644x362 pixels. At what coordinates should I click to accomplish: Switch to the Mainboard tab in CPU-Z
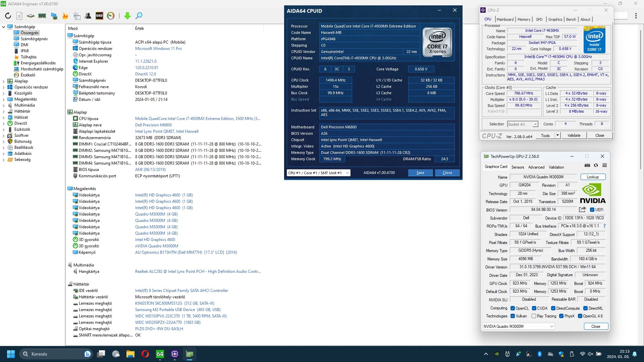pyautogui.click(x=505, y=19)
